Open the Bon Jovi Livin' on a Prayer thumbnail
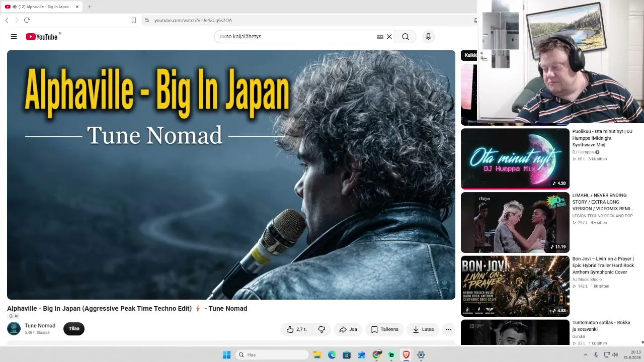 click(x=515, y=286)
